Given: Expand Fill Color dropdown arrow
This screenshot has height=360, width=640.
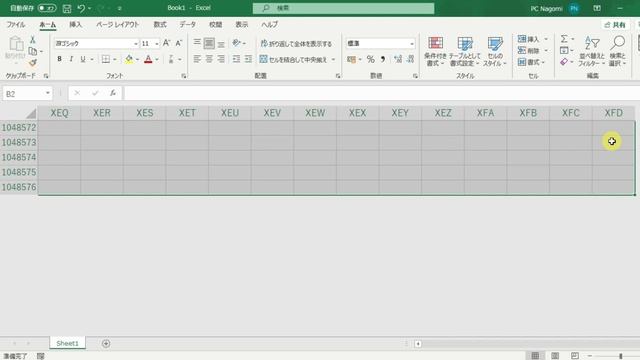Looking at the screenshot, I should pos(138,60).
